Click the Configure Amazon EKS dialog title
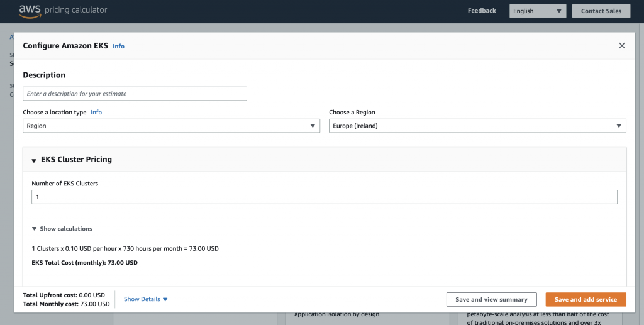This screenshot has width=644, height=325. click(65, 46)
